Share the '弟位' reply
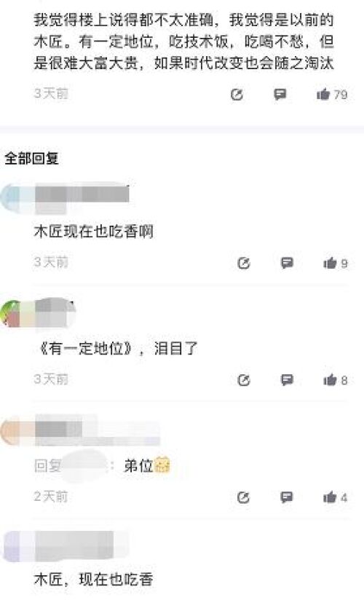 click(244, 497)
